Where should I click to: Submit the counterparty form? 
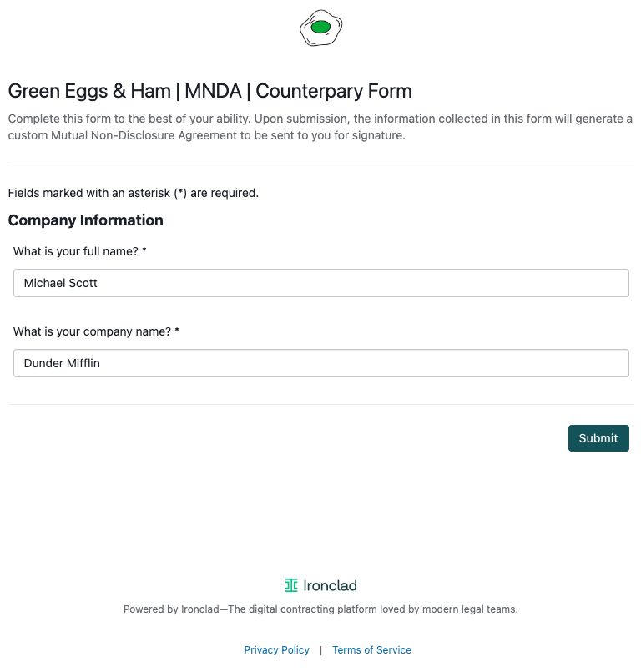598,438
